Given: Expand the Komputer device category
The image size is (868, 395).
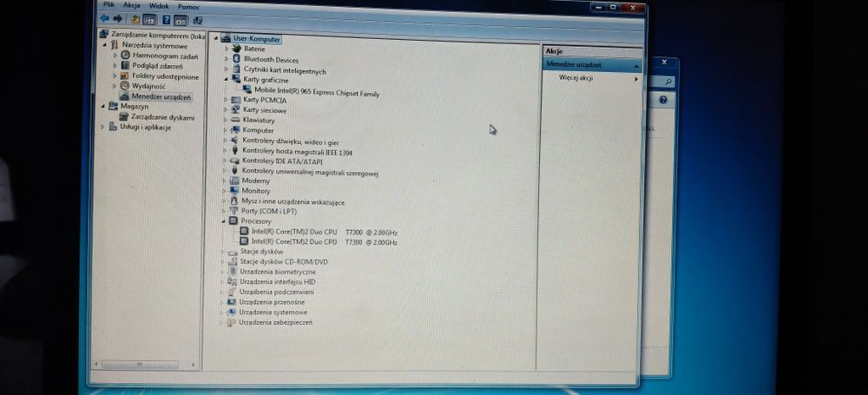Looking at the screenshot, I should pyautogui.click(x=226, y=129).
